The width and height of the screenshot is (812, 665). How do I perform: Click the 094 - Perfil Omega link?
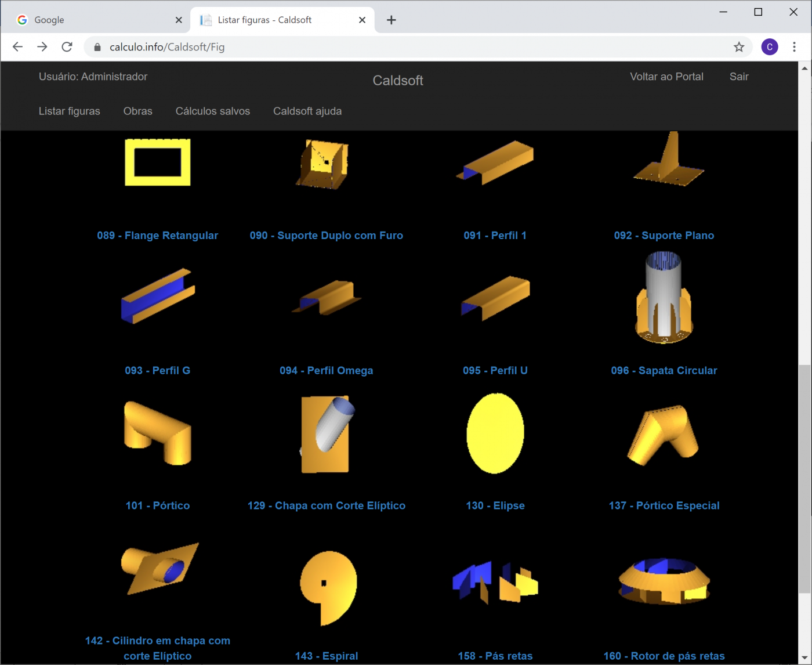pyautogui.click(x=326, y=370)
